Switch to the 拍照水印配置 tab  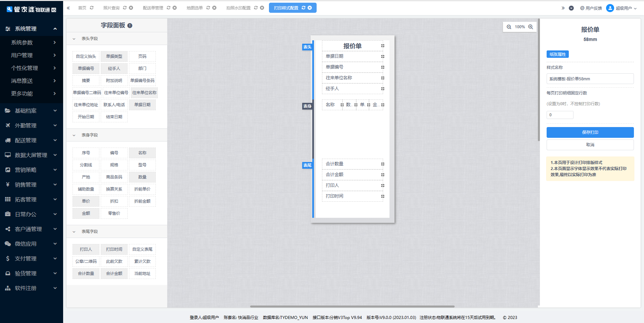(238, 8)
